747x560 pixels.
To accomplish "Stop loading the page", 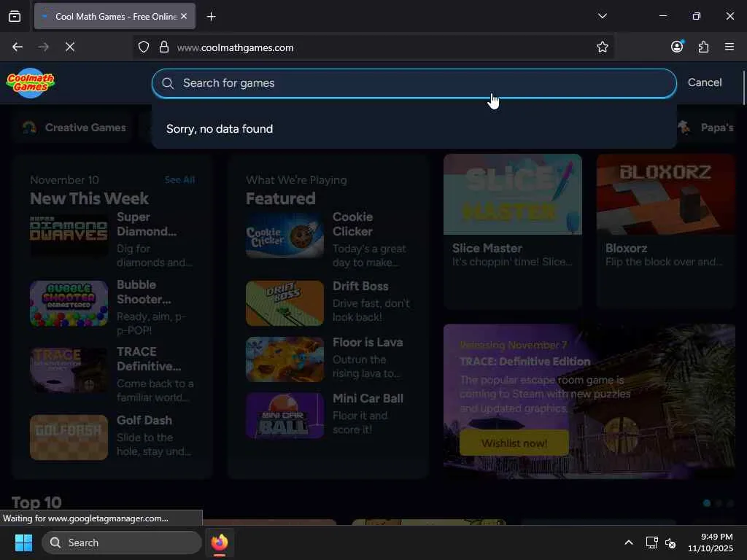I will pyautogui.click(x=69, y=47).
